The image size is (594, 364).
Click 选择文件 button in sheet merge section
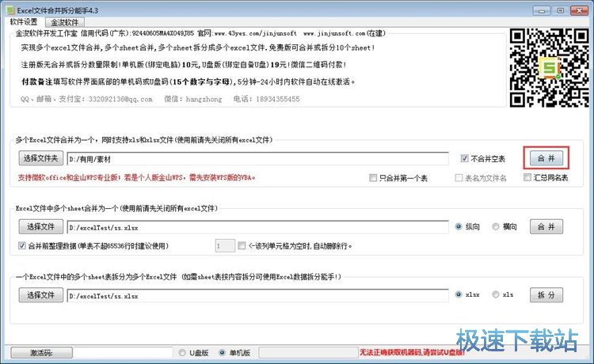(x=41, y=226)
